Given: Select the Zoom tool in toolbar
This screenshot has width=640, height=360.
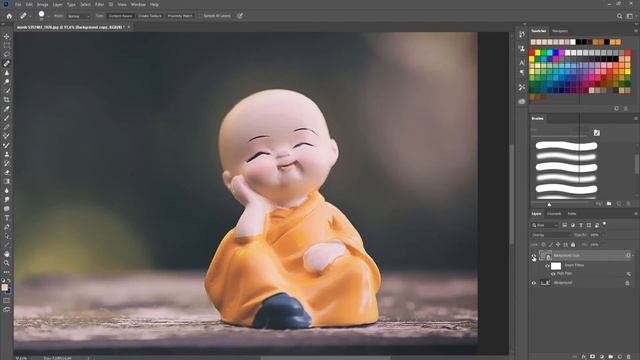Looking at the screenshot, I should (x=7, y=263).
